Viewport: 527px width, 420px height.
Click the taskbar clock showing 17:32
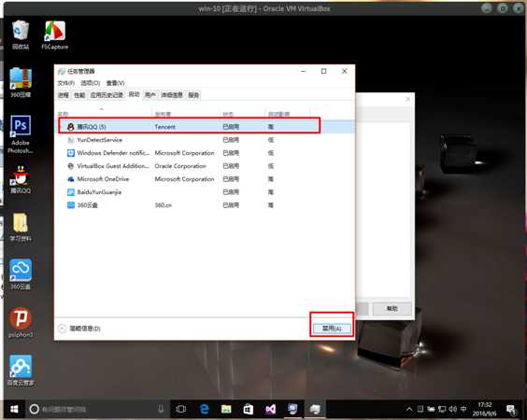click(484, 409)
